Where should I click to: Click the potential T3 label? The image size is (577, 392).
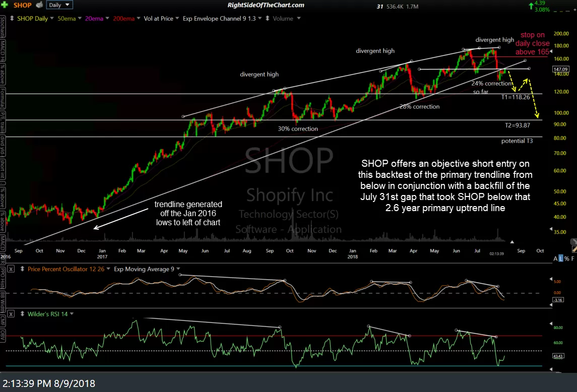coord(517,141)
